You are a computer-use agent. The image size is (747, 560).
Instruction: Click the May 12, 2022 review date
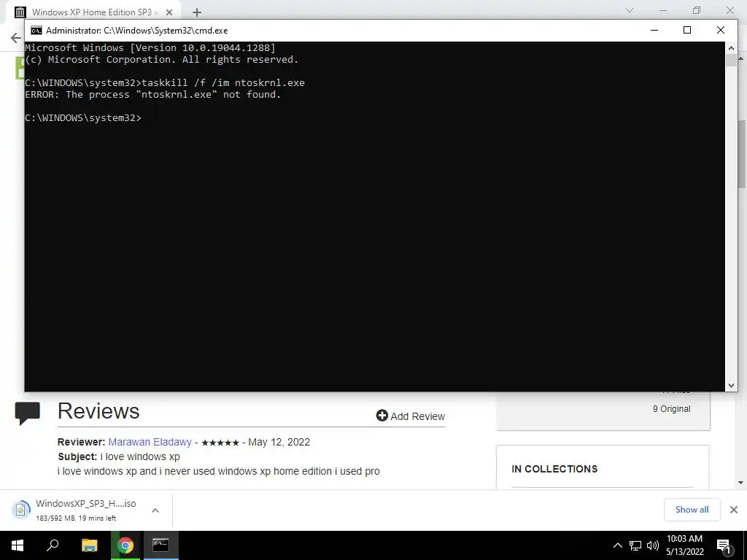coord(279,442)
